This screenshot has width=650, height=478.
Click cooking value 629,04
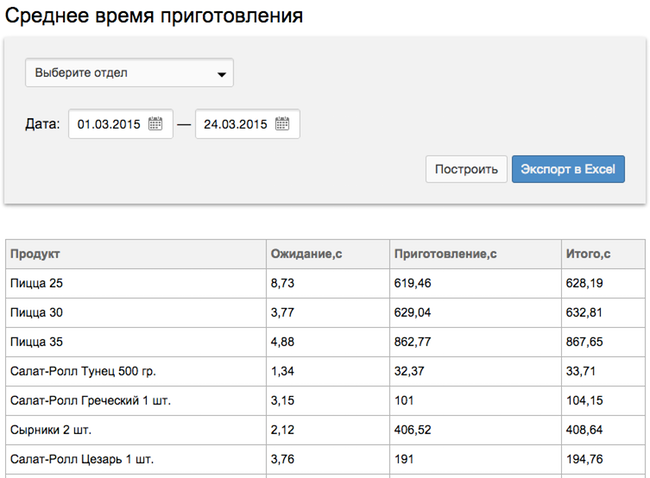[x=412, y=313]
